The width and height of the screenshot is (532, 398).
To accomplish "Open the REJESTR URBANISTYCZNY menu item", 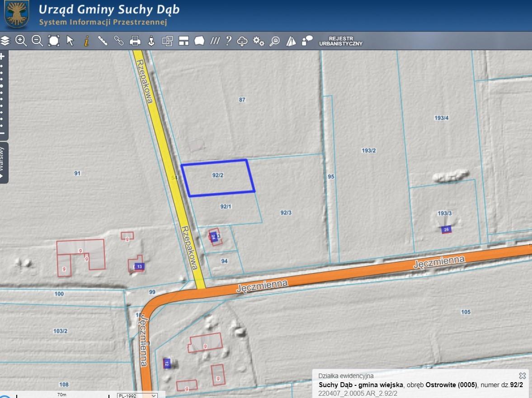I will (x=341, y=41).
